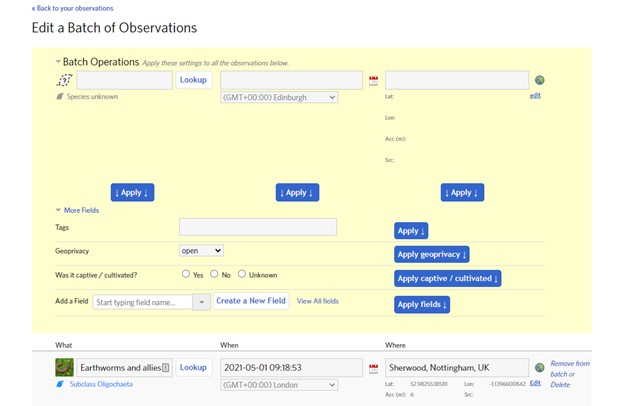
Task: Click the batch species Lookup button
Action: 193,80
